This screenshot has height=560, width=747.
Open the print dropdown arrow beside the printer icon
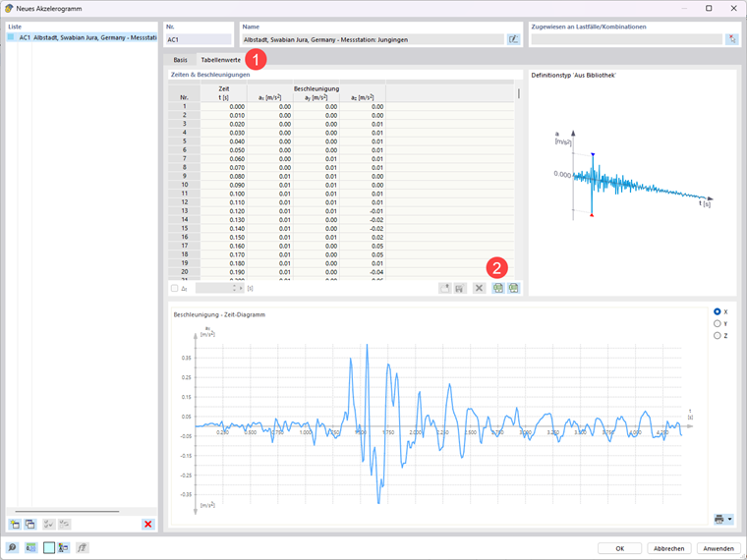[x=730, y=519]
